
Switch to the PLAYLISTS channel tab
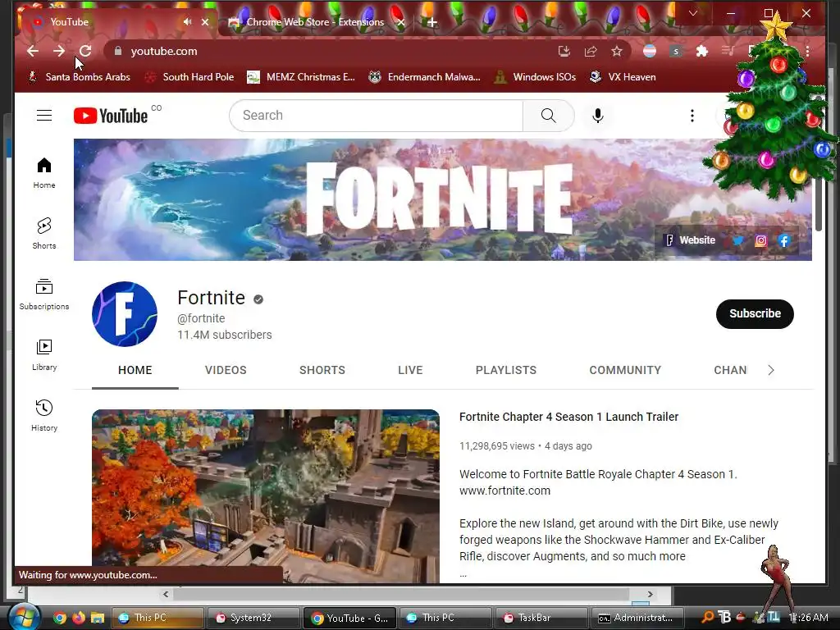(x=505, y=370)
